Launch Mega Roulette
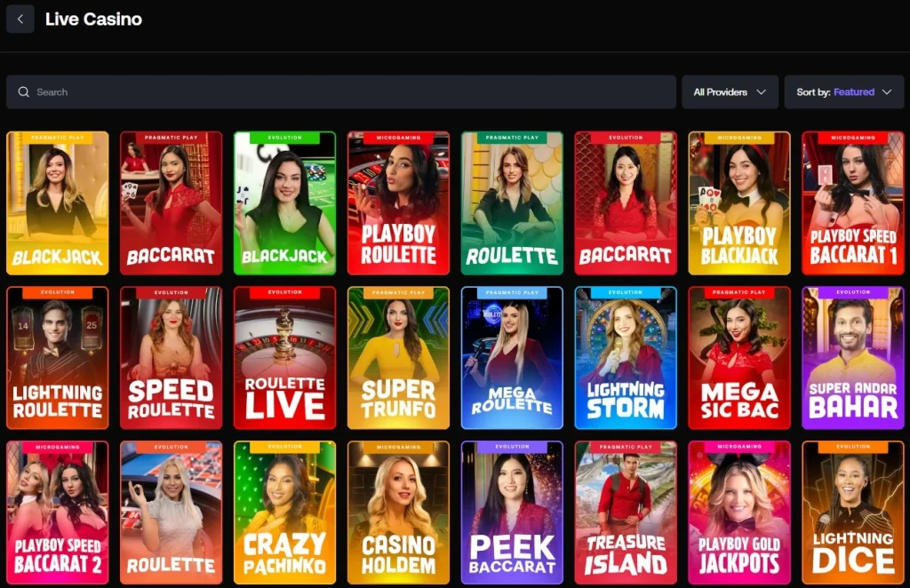910x588 pixels. tap(512, 358)
